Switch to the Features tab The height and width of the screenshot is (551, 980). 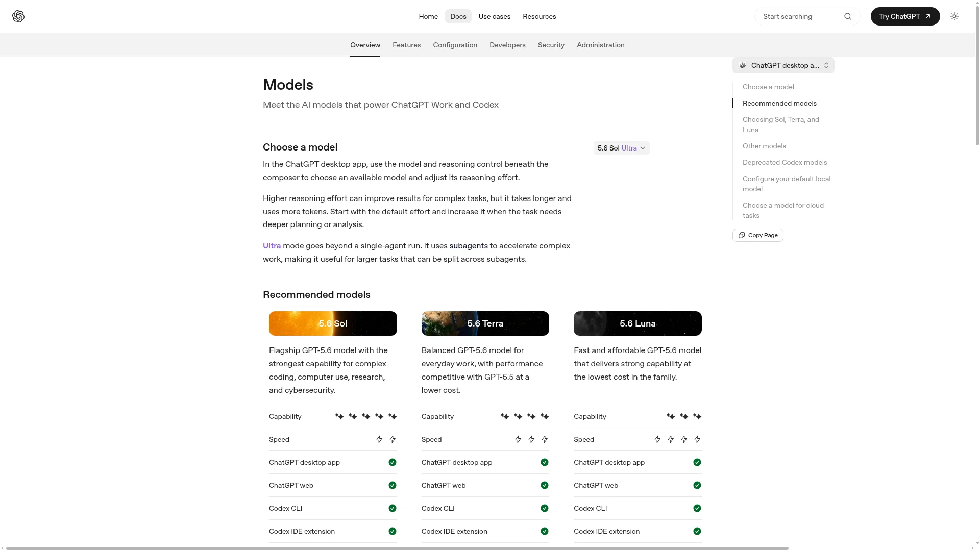pos(407,45)
